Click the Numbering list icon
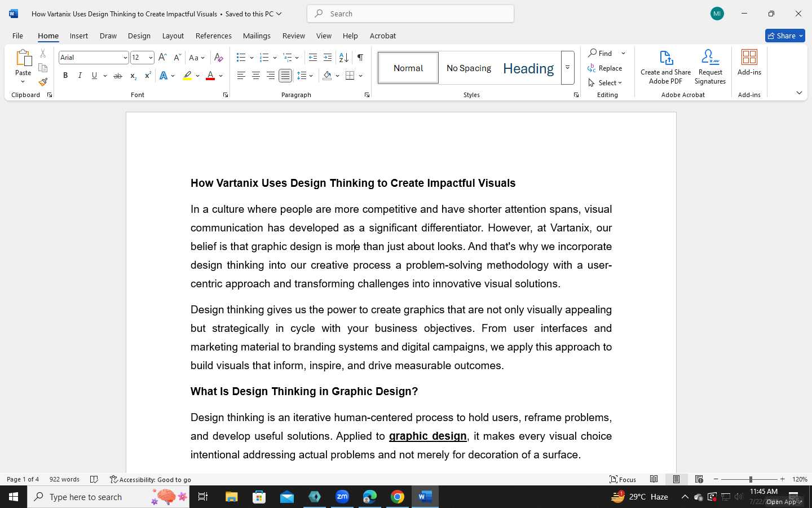This screenshot has height=508, width=812. [264, 58]
